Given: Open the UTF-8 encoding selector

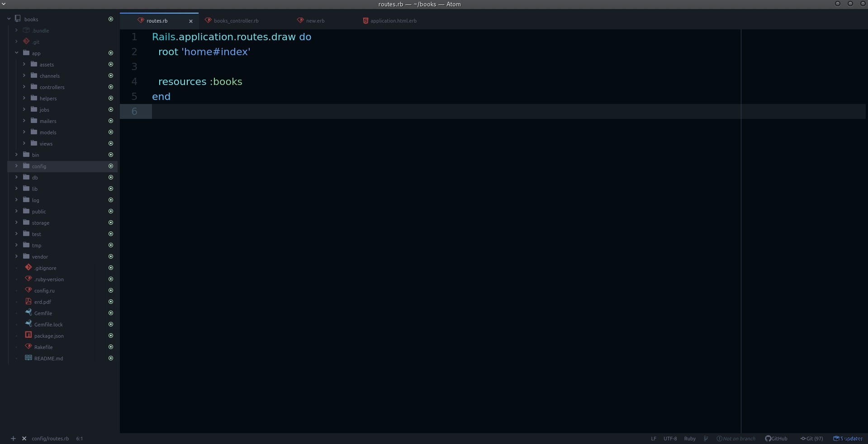Looking at the screenshot, I should (670, 439).
